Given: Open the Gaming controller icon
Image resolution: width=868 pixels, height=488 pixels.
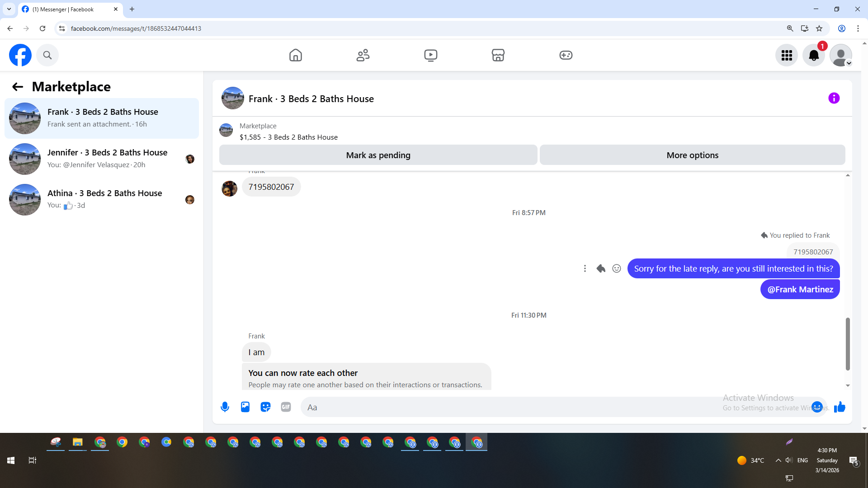Looking at the screenshot, I should pos(566,55).
